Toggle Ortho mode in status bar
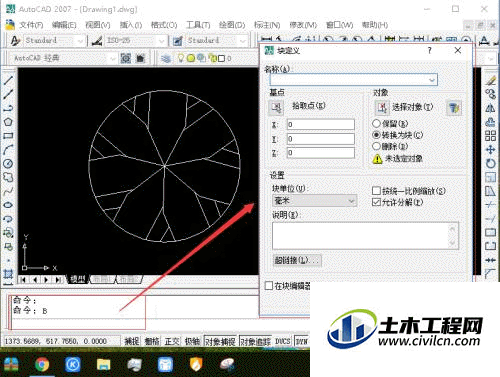The width and height of the screenshot is (500, 377). (172, 341)
